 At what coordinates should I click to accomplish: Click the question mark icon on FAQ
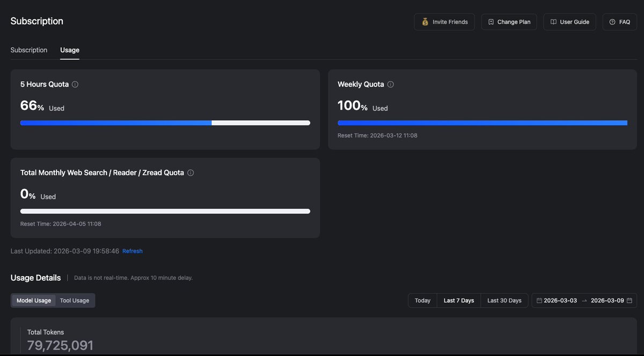[612, 22]
